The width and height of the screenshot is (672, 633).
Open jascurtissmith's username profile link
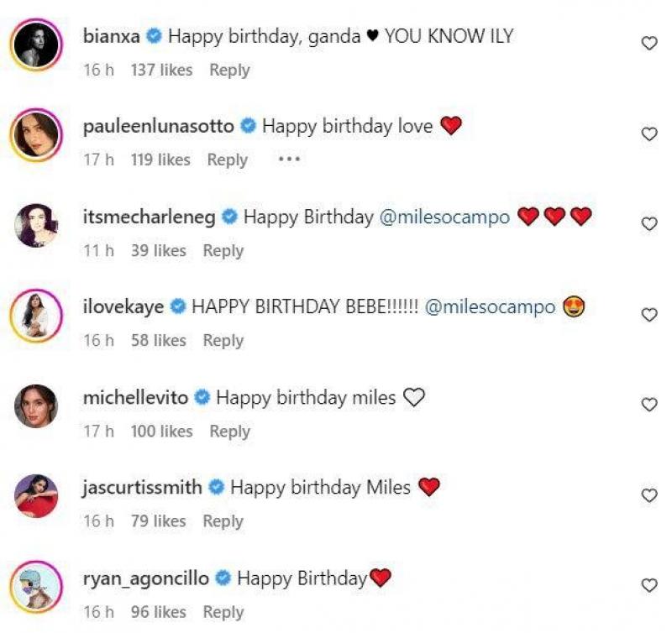pyautogui.click(x=142, y=488)
